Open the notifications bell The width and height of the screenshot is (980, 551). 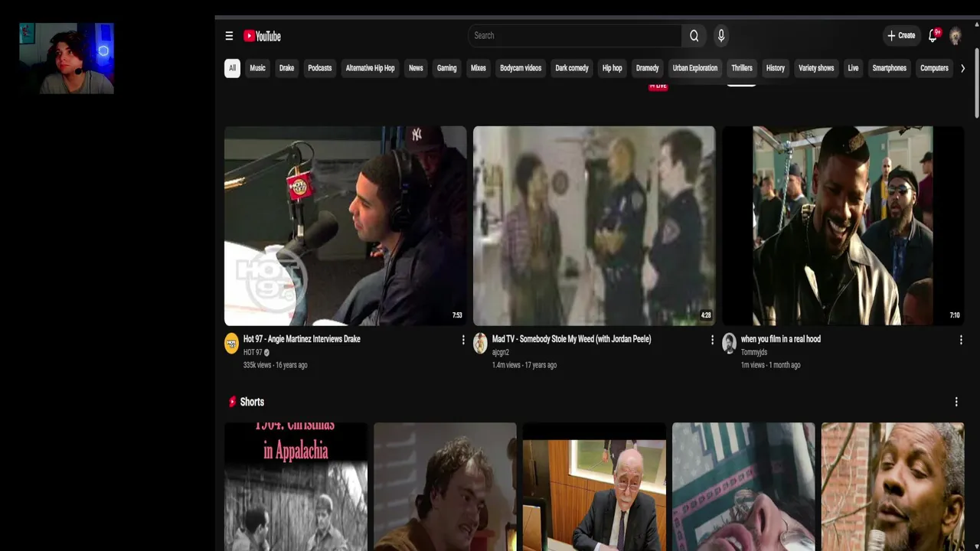point(933,36)
